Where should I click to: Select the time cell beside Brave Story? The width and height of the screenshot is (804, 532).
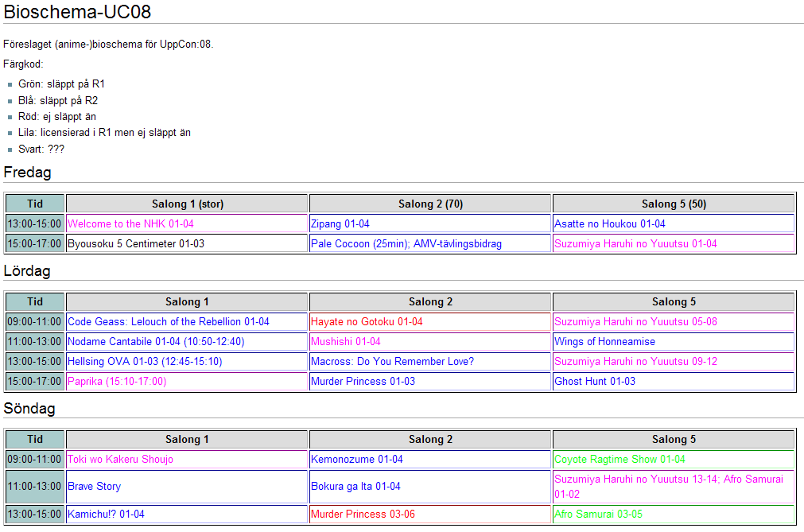[x=35, y=487]
